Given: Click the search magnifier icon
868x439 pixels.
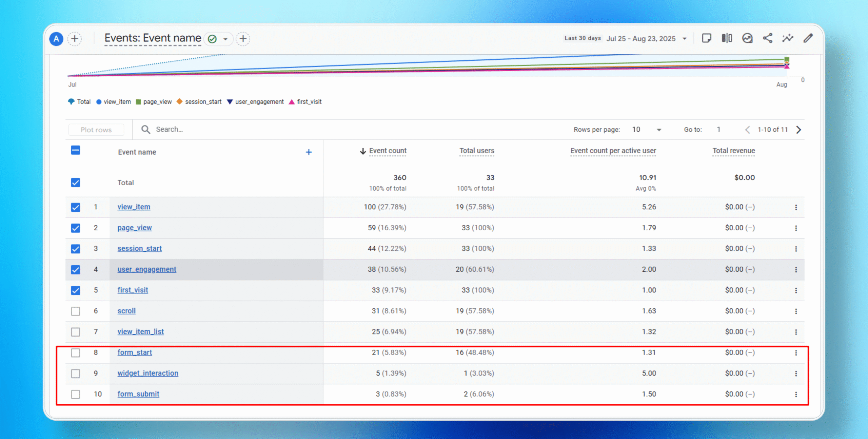Looking at the screenshot, I should tap(146, 130).
